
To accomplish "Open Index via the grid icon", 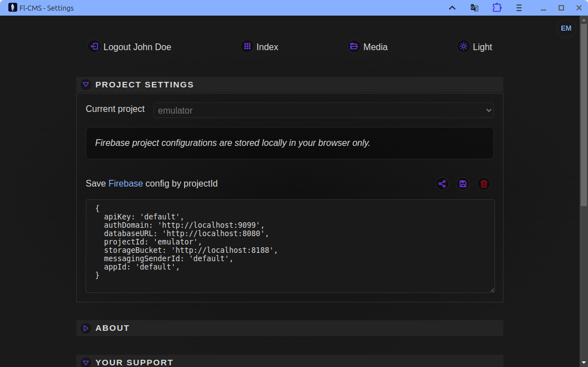I will (x=247, y=47).
